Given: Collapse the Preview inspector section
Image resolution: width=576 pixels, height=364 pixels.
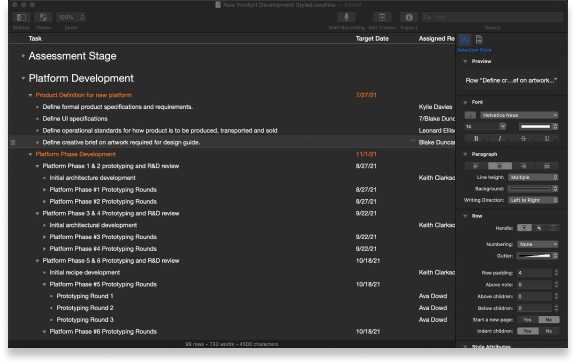Looking at the screenshot, I should click(x=465, y=61).
